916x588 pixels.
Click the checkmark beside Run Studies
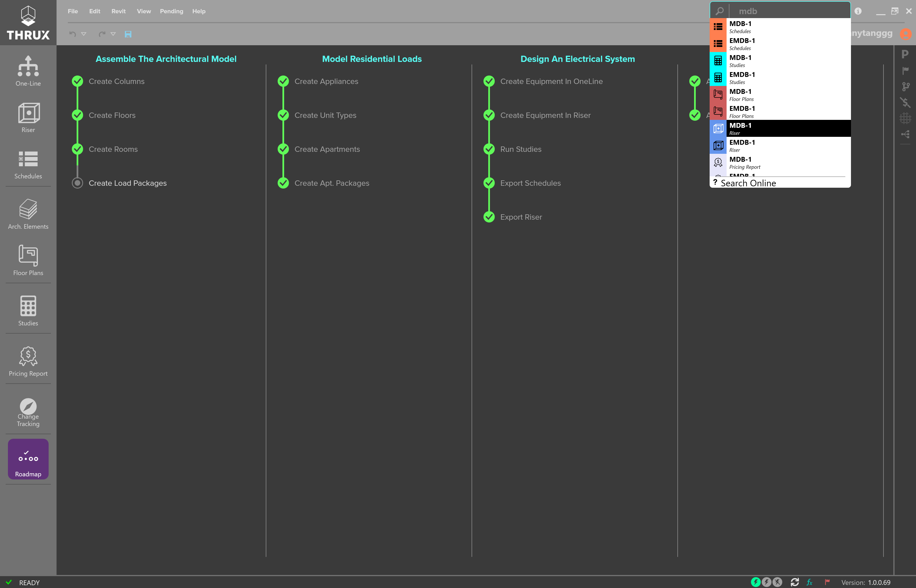[489, 149]
